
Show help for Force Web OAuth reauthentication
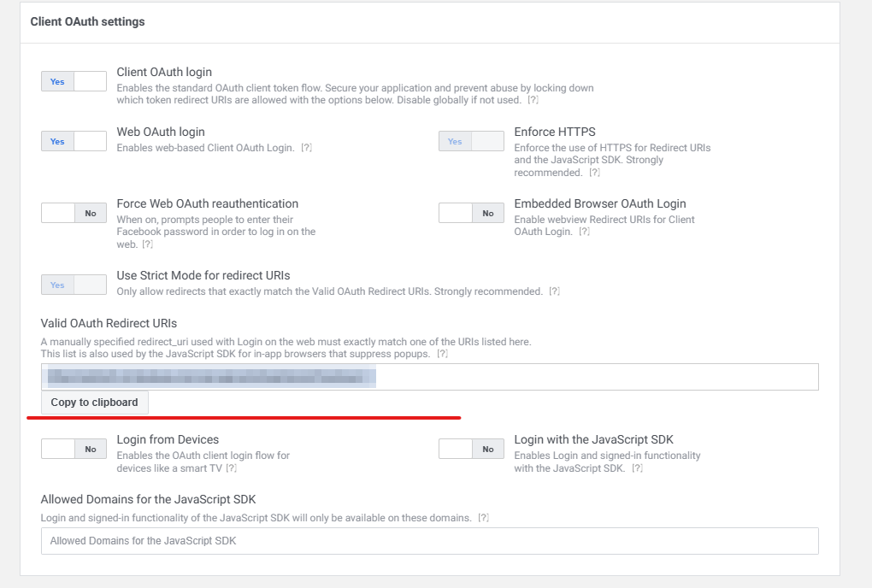147,244
